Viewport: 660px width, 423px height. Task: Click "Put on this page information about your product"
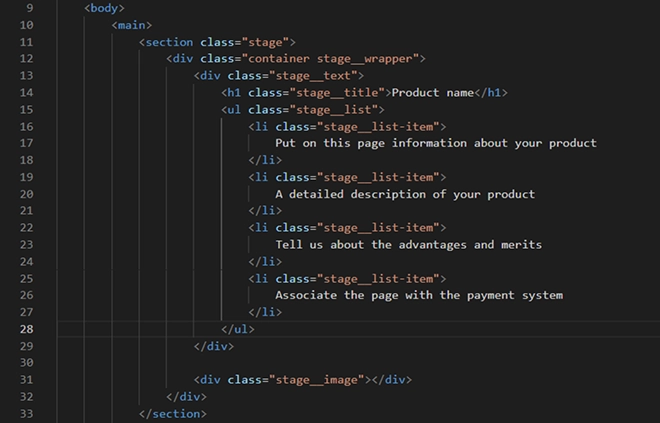coord(436,144)
